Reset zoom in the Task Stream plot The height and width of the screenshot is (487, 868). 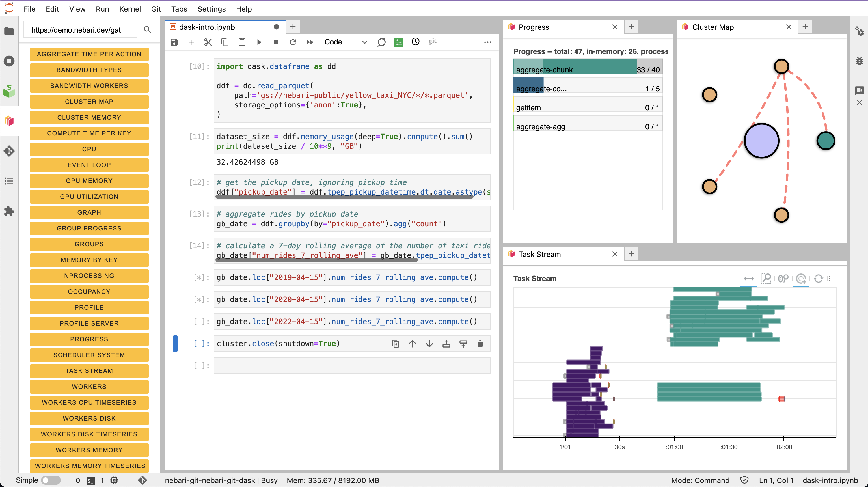(819, 279)
